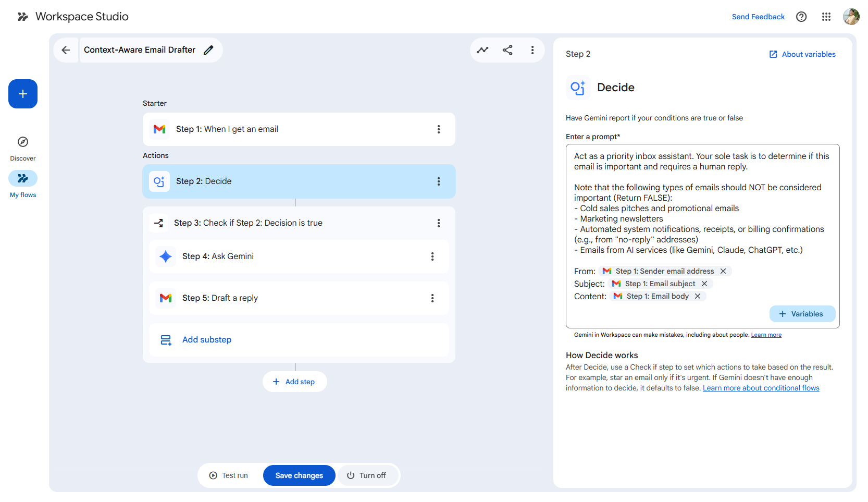The width and height of the screenshot is (868, 502).
Task: Start a Test run
Action: [x=229, y=475]
